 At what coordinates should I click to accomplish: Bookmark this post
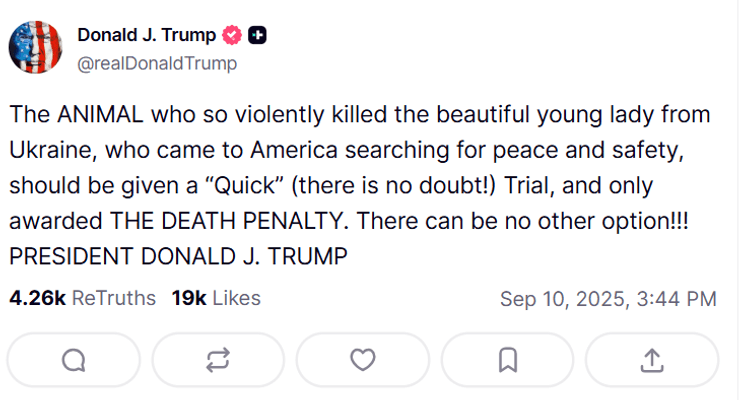pos(507,360)
